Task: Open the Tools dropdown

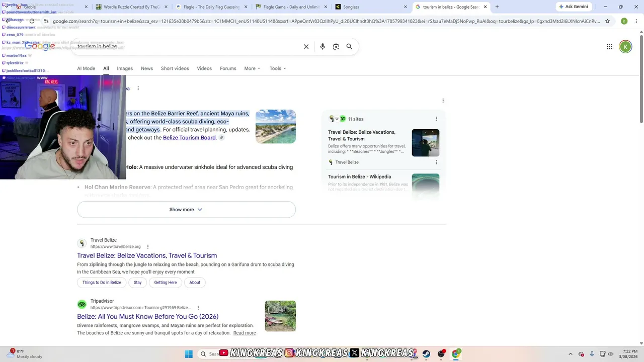Action: (x=278, y=68)
